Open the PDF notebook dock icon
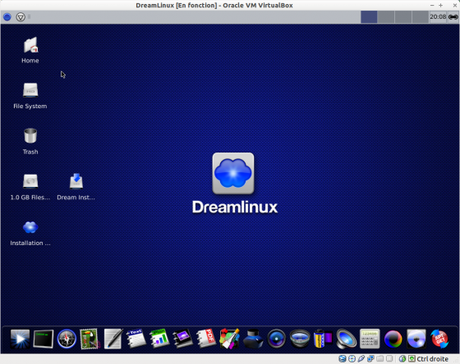Viewport: 460px width, 364px height. pyautogui.click(x=206, y=339)
